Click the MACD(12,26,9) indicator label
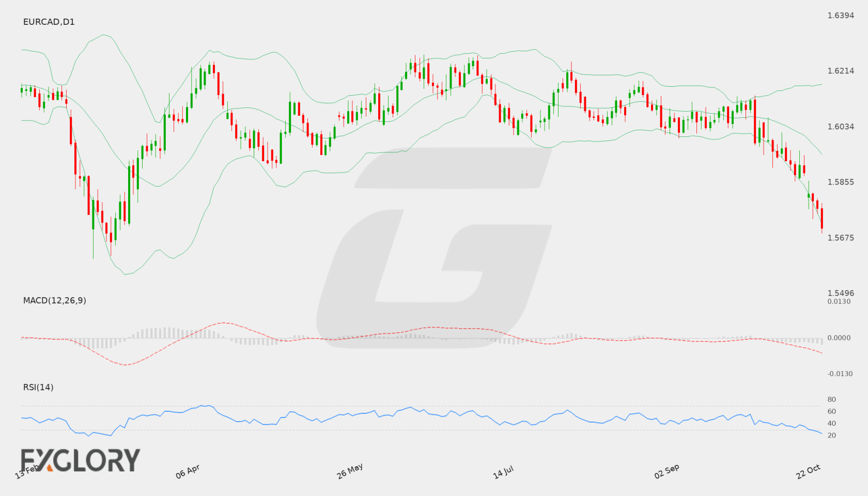 [54, 300]
